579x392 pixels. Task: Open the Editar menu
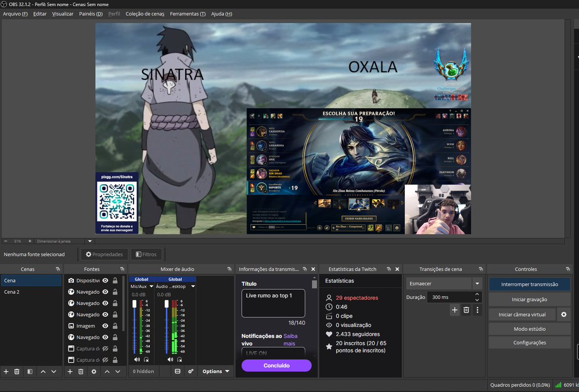(x=40, y=14)
